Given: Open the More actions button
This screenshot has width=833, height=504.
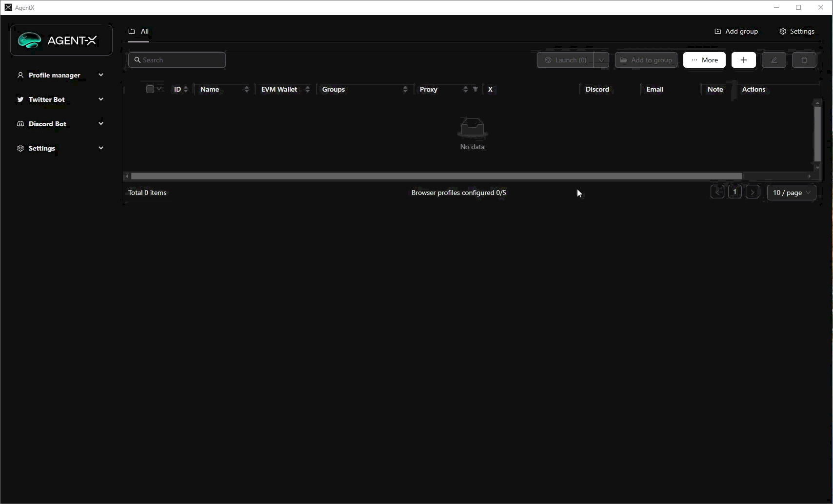Looking at the screenshot, I should click(x=704, y=60).
